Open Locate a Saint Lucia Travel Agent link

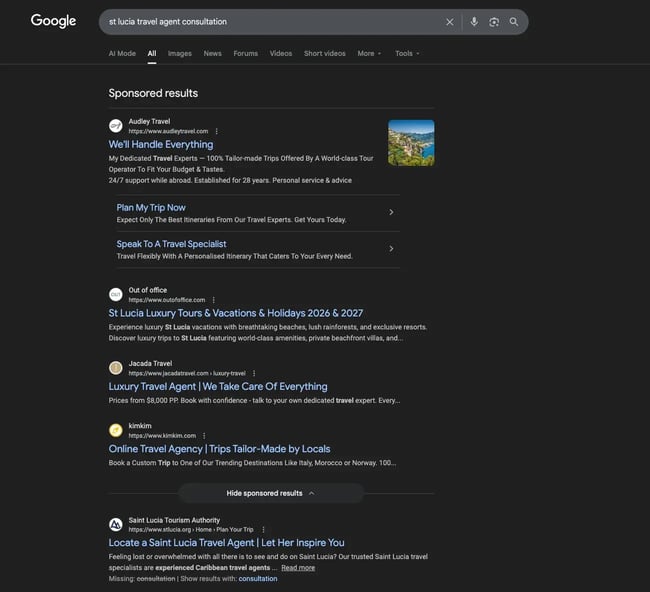coord(226,543)
